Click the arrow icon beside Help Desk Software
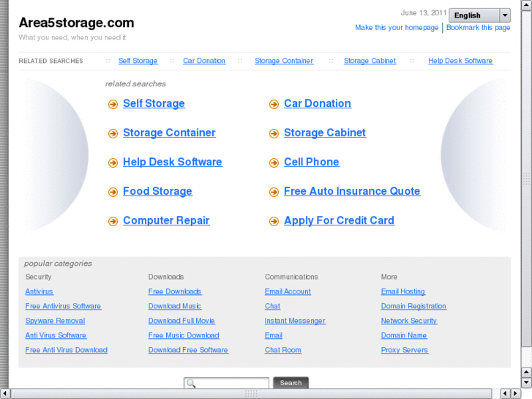 coord(113,163)
